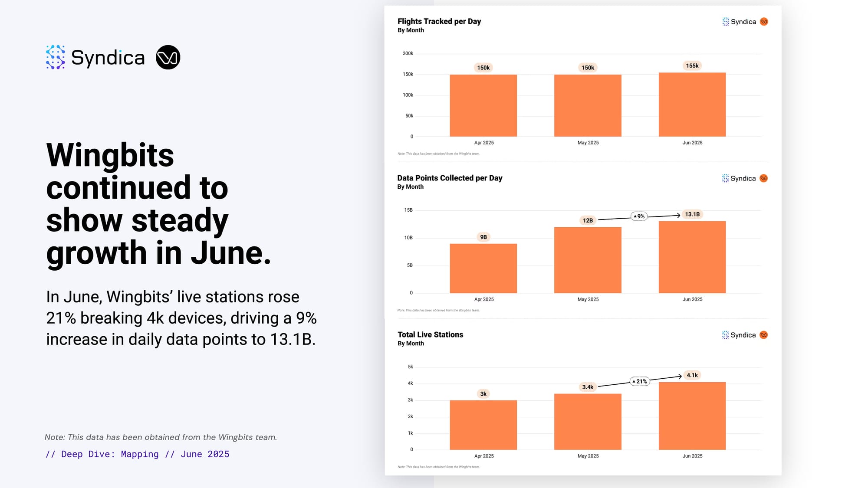This screenshot has width=868, height=488.
Task: Click orange Wingbits badge in Total Live Stations chart
Action: coord(764,335)
